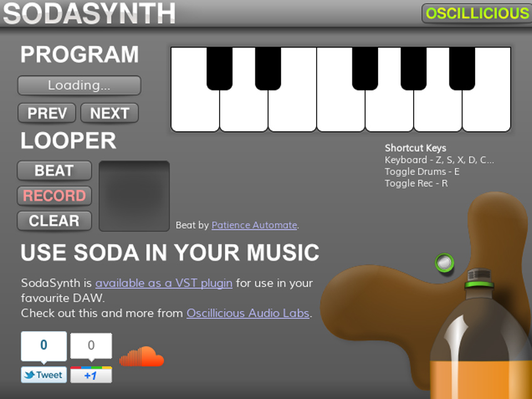The width and height of the screenshot is (532, 399).
Task: Click the LOOPER heading
Action: [68, 141]
